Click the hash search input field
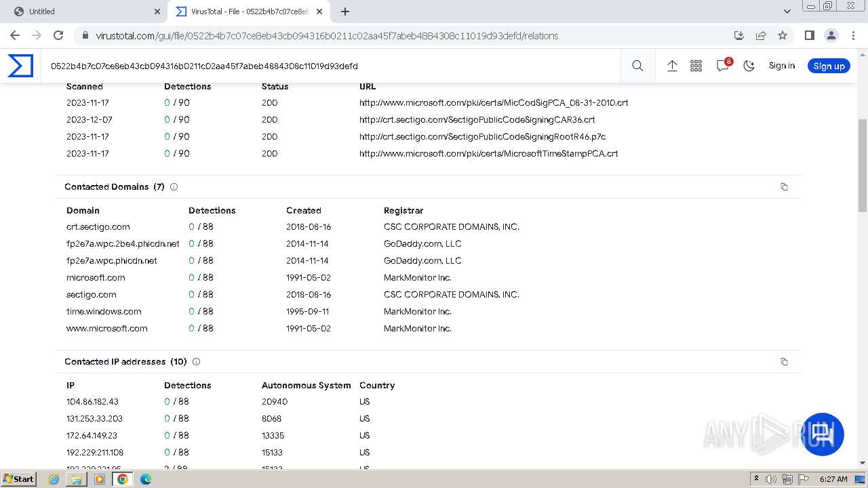Image resolution: width=868 pixels, height=488 pixels. 332,66
